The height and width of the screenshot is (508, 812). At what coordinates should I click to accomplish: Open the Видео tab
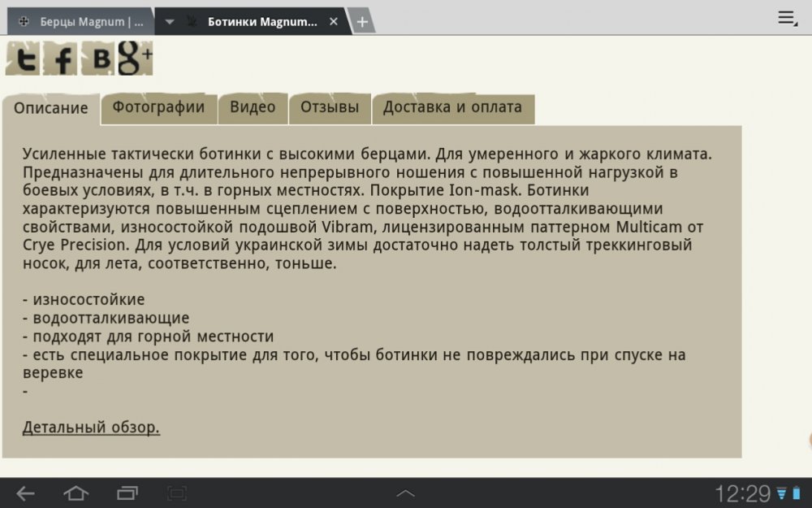tap(253, 108)
